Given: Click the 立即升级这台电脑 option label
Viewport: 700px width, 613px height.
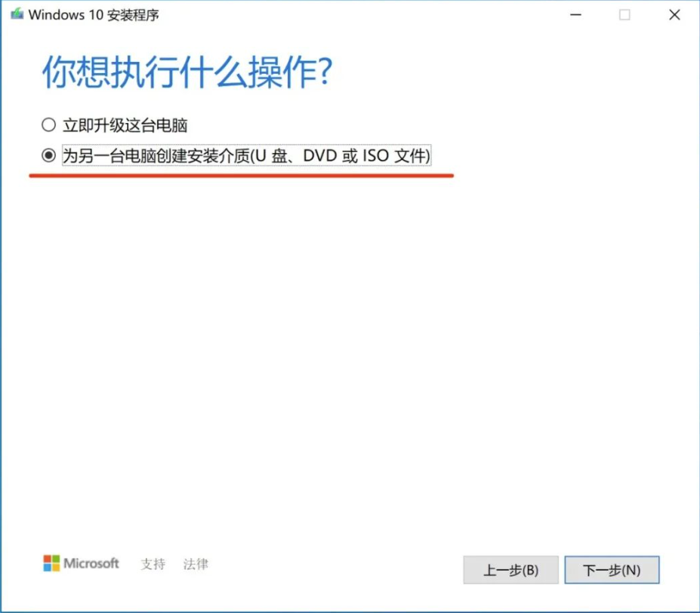Looking at the screenshot, I should click(x=125, y=125).
